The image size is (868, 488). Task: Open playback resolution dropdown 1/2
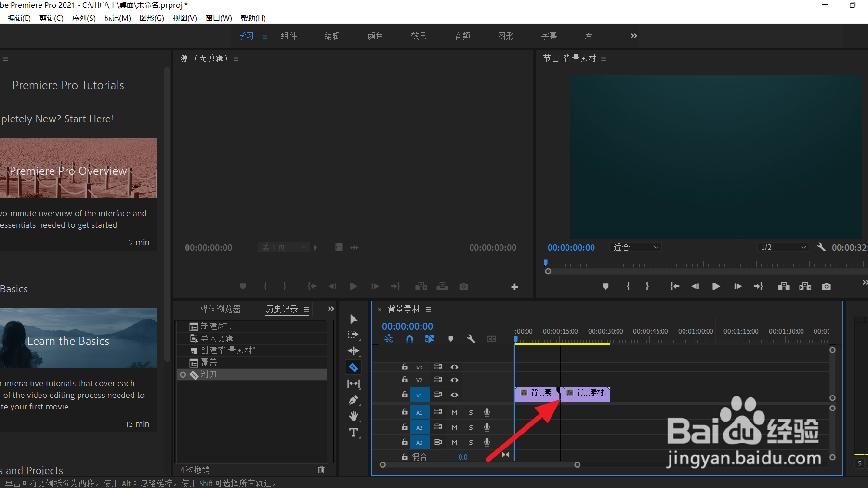click(783, 247)
